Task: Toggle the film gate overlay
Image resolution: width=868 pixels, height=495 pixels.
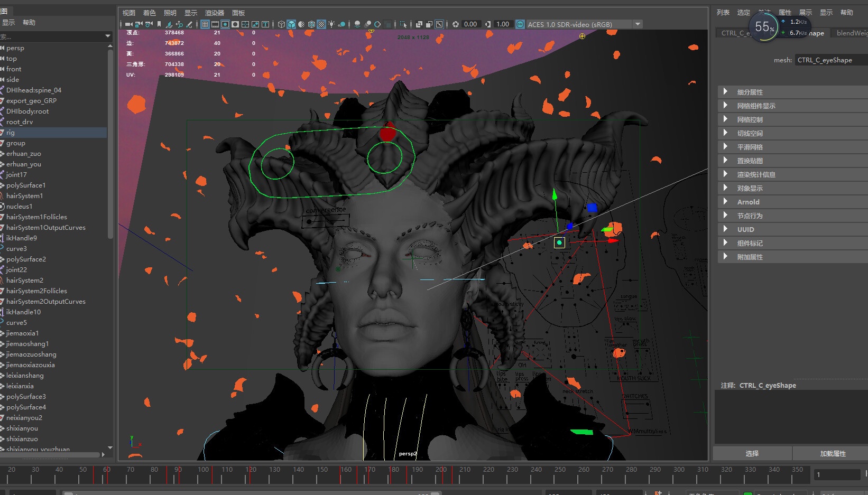Action: 215,24
